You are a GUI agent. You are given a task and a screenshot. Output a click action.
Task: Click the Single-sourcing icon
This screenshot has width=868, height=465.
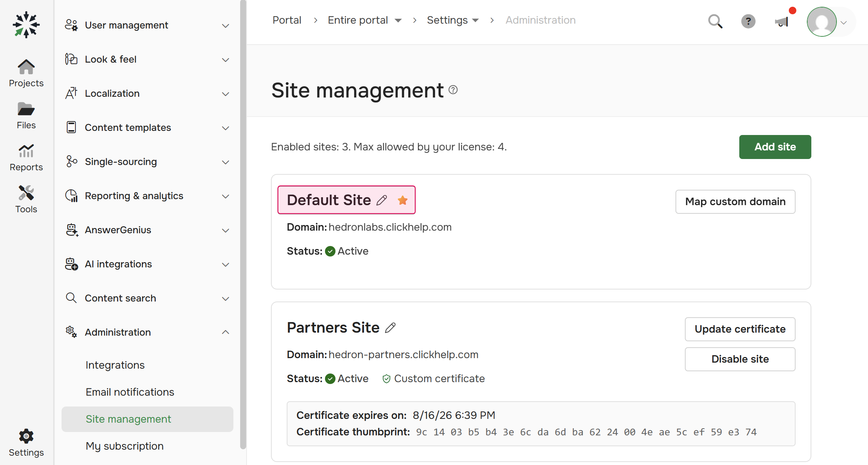pyautogui.click(x=71, y=162)
